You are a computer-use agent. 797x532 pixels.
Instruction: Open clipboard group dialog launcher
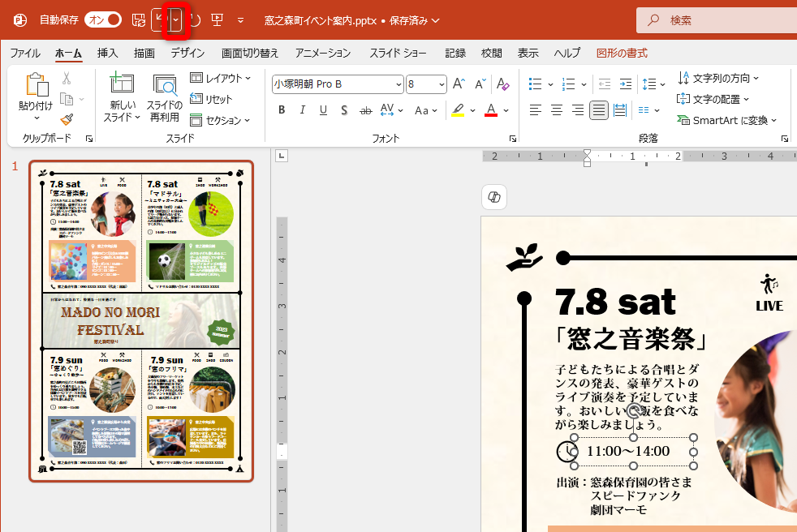tap(89, 139)
